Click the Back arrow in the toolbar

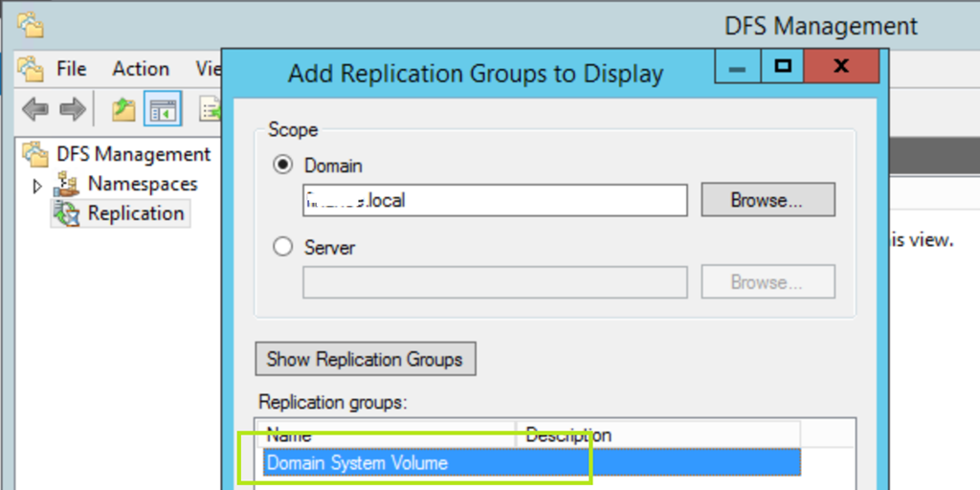35,110
